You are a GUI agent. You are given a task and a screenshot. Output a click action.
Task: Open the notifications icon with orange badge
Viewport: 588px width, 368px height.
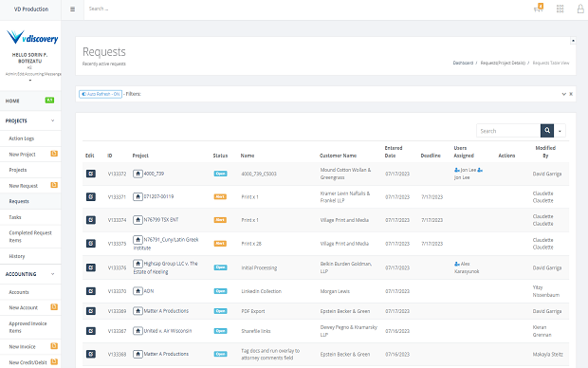pyautogui.click(x=539, y=9)
